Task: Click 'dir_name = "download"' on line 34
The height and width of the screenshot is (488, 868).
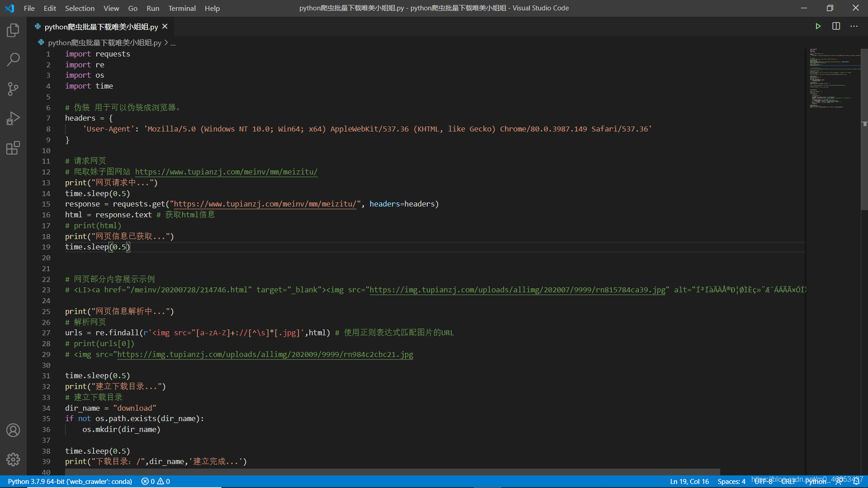Action: 111,408
